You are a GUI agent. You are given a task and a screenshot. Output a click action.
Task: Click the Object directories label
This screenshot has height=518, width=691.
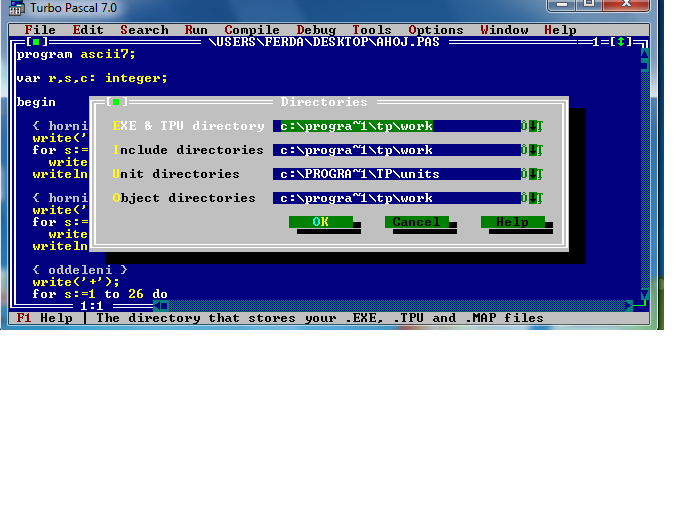[x=184, y=198]
